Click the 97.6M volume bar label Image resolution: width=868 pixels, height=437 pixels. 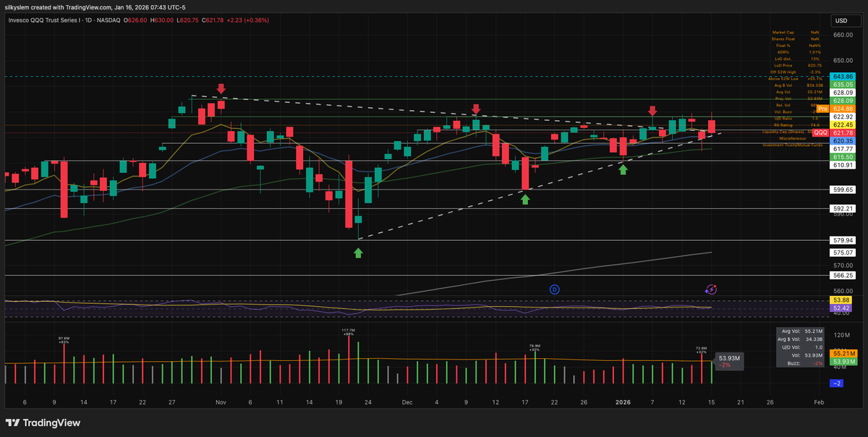[64, 339]
